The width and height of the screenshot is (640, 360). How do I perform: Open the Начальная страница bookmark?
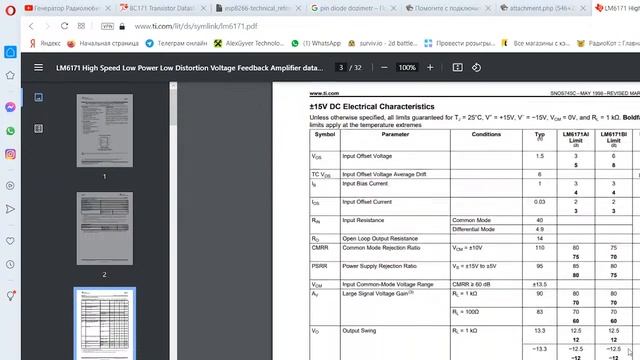pos(103,43)
